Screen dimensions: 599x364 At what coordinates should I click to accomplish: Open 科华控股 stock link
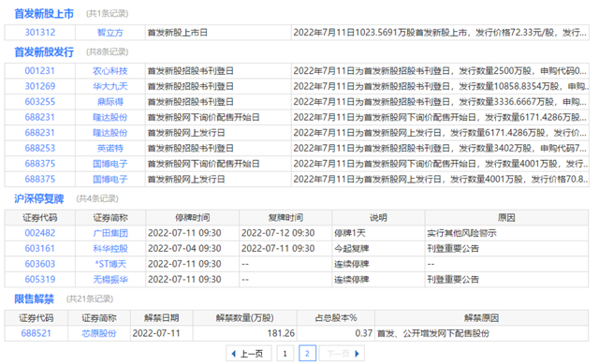point(110,249)
